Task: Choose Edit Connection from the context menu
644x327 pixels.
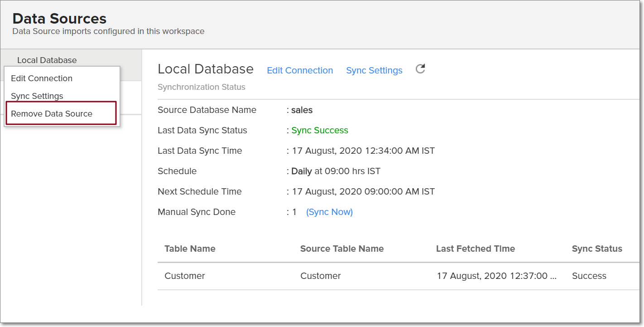Action: click(42, 78)
